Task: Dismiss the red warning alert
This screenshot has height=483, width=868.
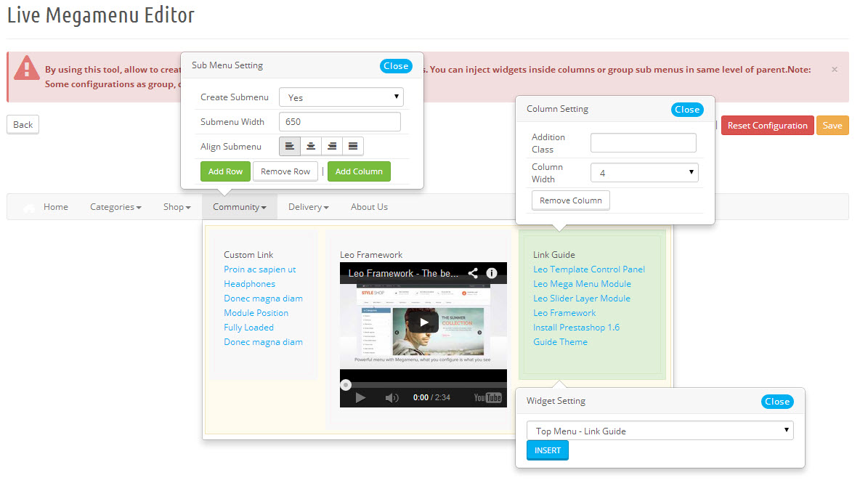Action: point(835,70)
